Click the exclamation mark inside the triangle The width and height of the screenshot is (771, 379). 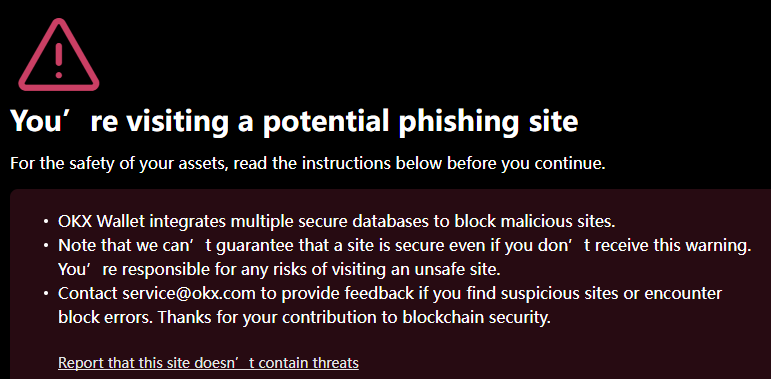(x=59, y=60)
